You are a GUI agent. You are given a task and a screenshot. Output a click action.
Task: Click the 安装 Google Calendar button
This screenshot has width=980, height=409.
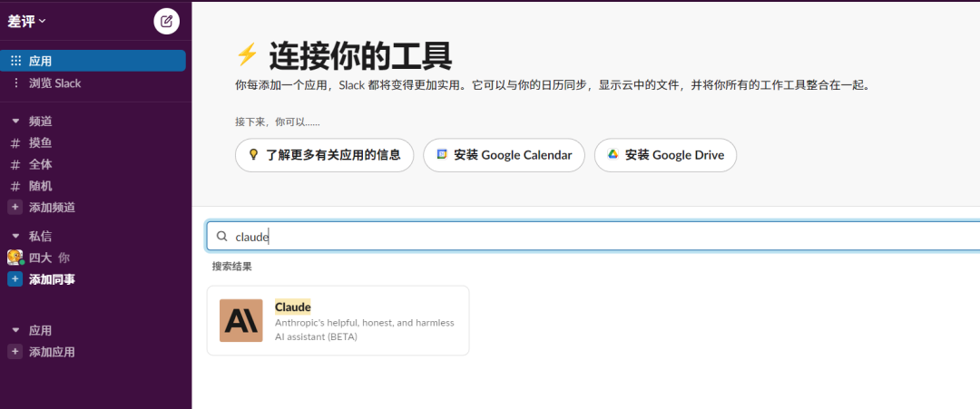(504, 155)
